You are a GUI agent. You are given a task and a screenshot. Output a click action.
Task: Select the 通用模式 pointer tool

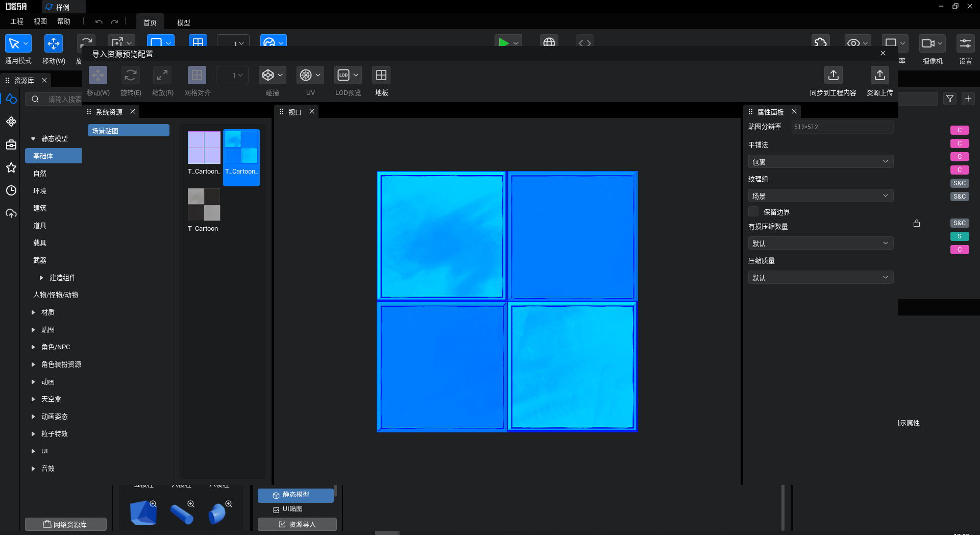[x=18, y=43]
